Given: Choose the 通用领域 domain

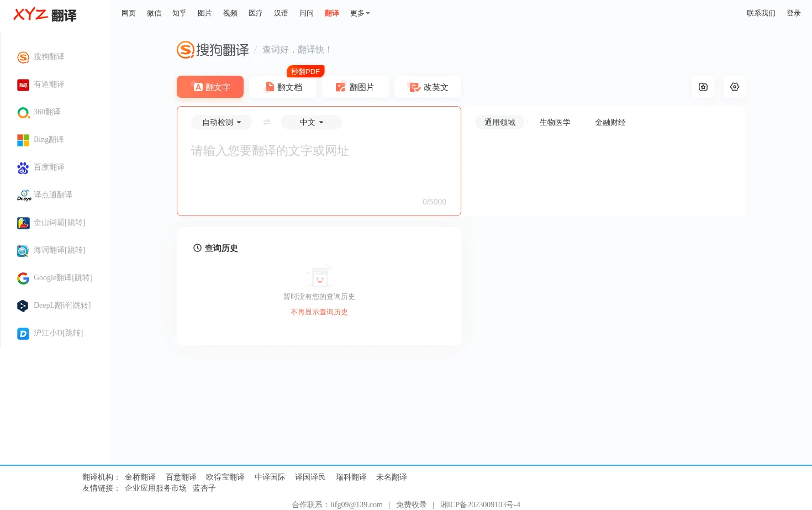Looking at the screenshot, I should click(500, 122).
